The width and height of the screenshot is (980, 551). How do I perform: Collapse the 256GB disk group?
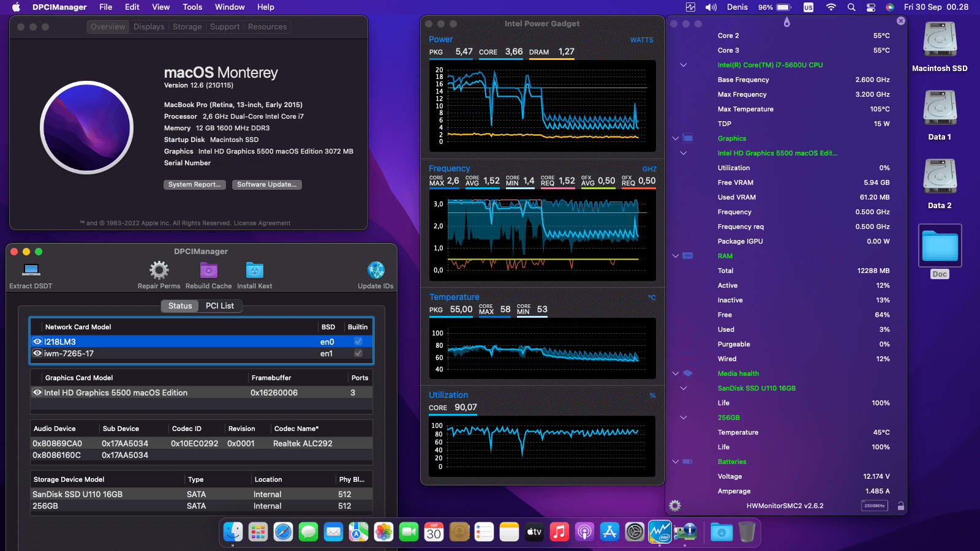(x=684, y=418)
